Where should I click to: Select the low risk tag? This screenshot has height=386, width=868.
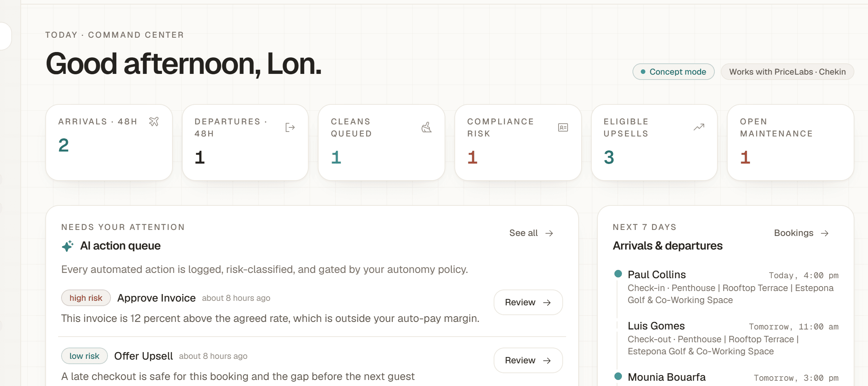pyautogui.click(x=85, y=356)
